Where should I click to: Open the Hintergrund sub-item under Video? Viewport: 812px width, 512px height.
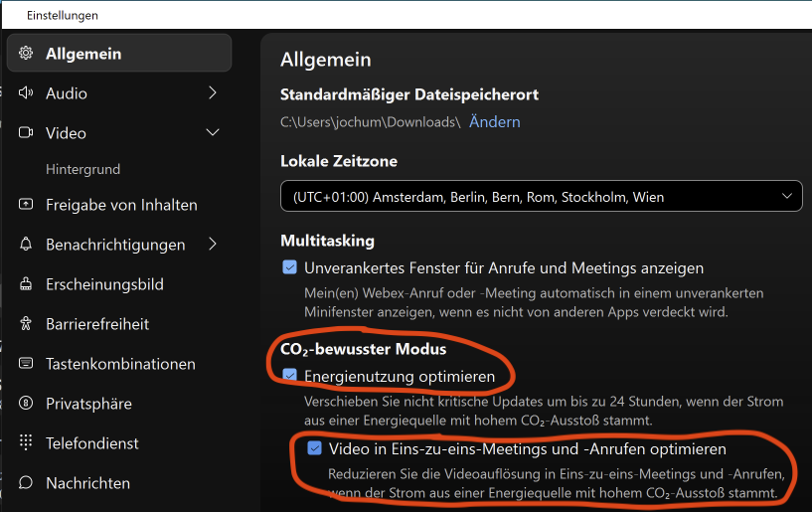82,170
